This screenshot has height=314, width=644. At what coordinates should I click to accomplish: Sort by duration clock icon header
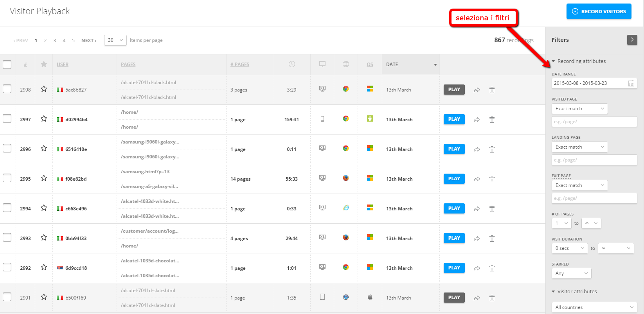click(x=292, y=65)
